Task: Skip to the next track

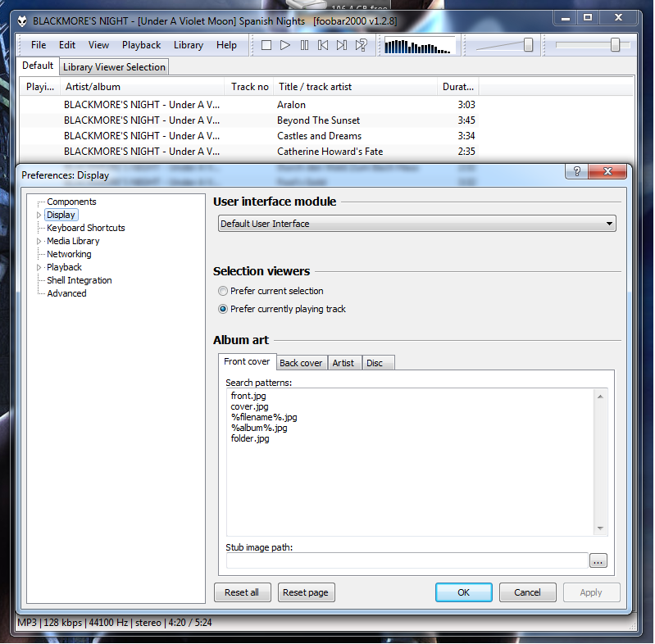Action: click(342, 45)
